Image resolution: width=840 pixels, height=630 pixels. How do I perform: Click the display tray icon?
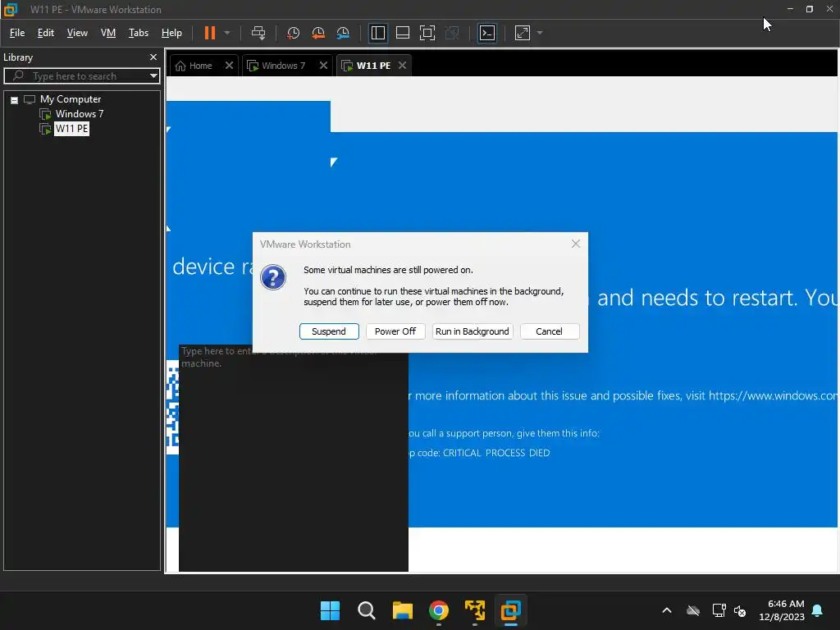719,610
